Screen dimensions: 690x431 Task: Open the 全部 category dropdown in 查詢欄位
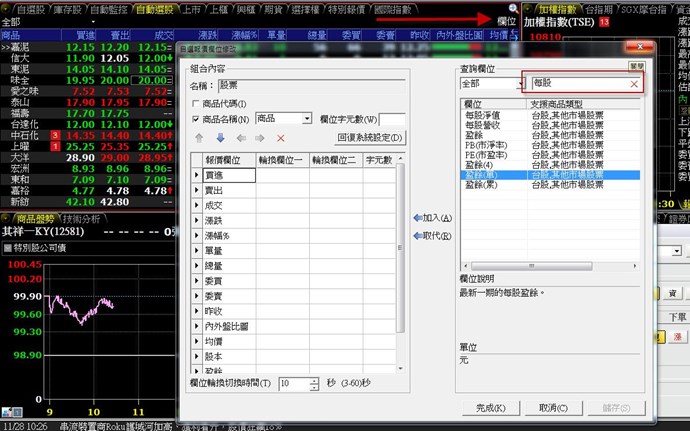[x=519, y=84]
